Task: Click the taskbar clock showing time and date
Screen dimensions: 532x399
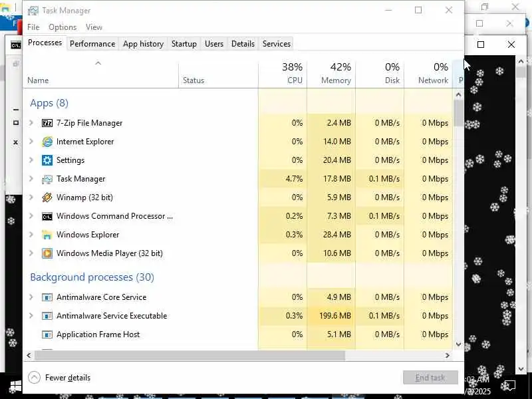Action: 477,386
